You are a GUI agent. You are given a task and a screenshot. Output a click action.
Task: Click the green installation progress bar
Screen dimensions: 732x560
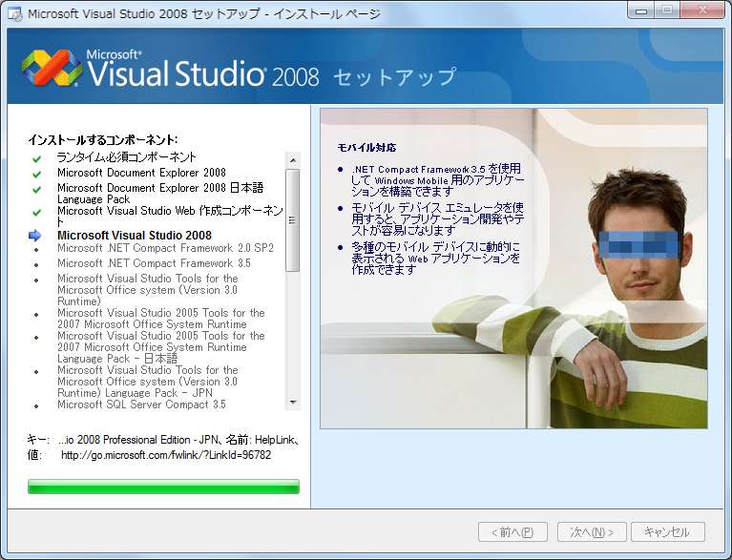[x=163, y=487]
